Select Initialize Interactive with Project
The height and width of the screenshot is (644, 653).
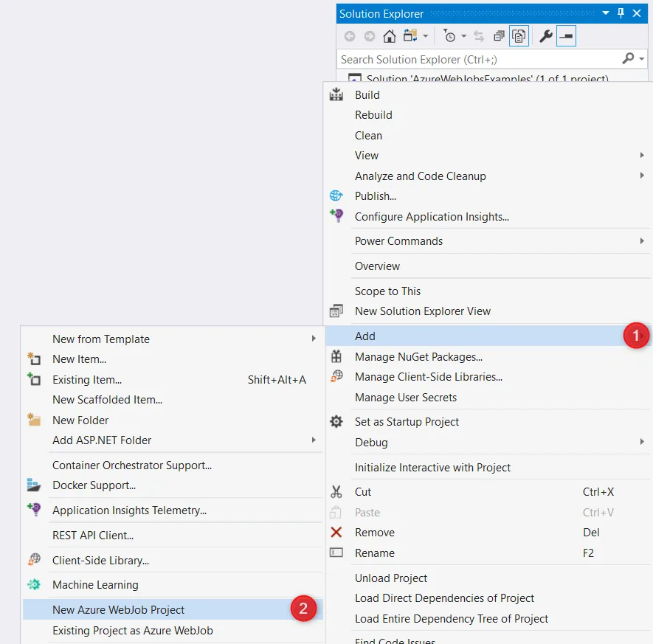[488, 468]
